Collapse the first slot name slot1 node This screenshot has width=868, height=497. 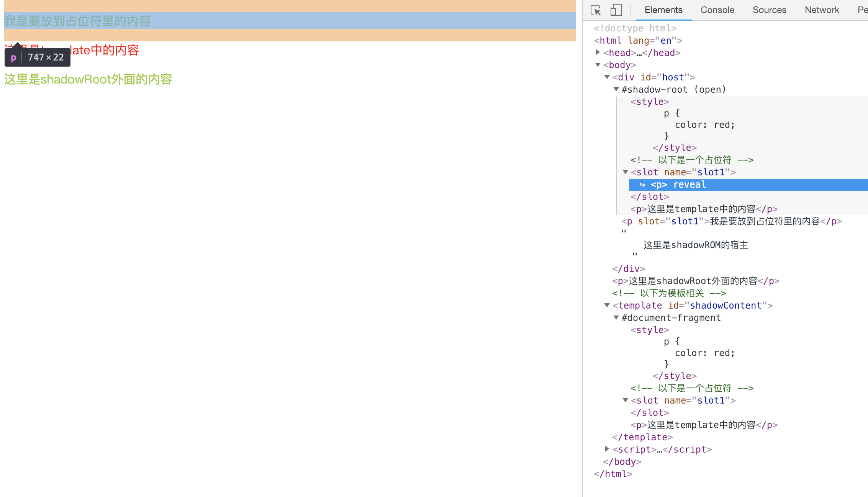(x=625, y=172)
